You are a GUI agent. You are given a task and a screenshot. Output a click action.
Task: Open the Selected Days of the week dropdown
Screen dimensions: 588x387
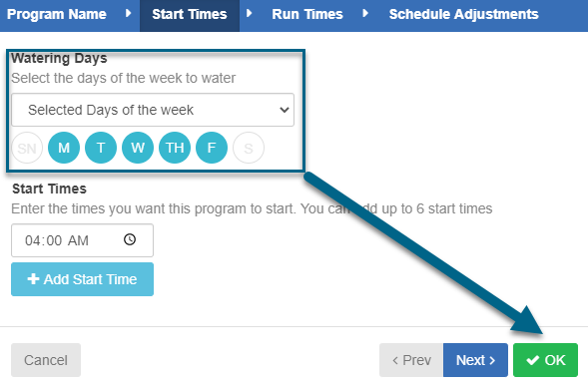tap(153, 110)
